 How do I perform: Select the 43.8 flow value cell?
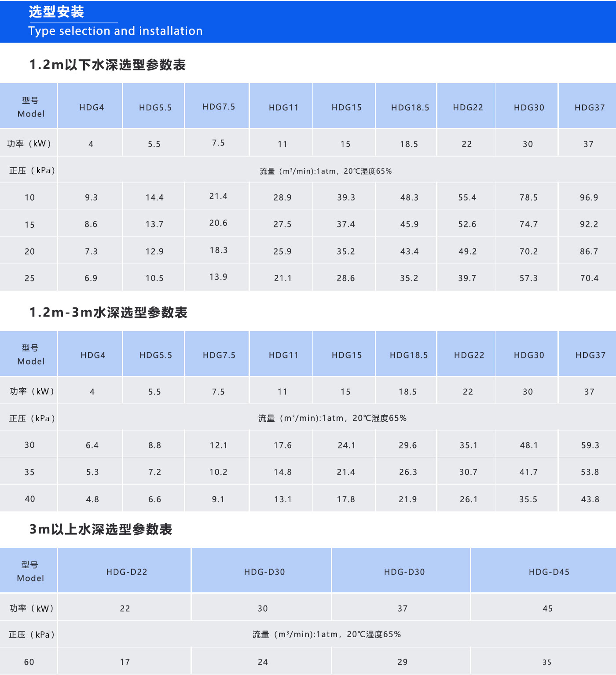pos(590,500)
